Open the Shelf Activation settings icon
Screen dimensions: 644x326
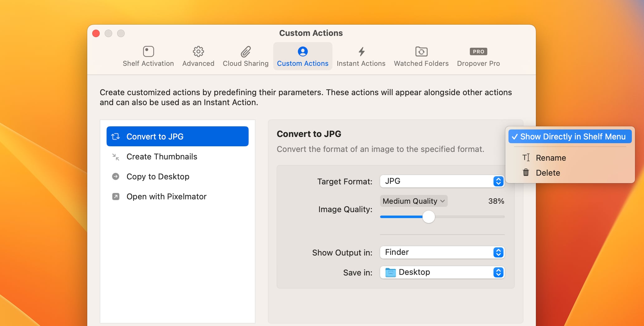pyautogui.click(x=148, y=51)
